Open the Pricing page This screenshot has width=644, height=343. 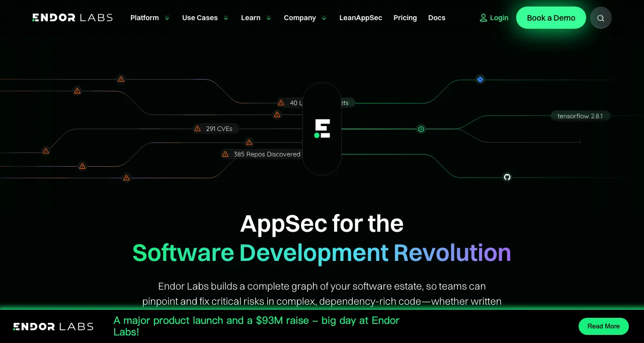click(x=405, y=18)
